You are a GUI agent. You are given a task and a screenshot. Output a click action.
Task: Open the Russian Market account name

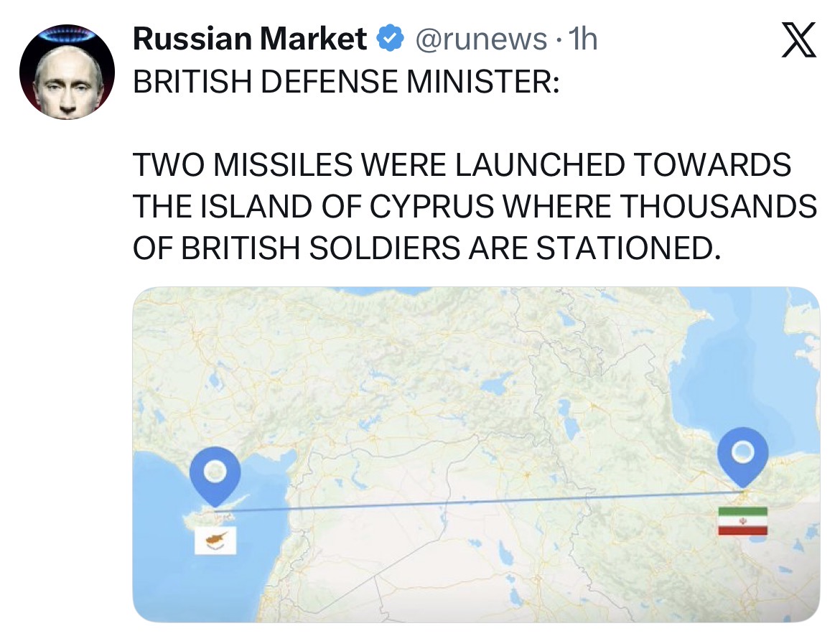(251, 39)
